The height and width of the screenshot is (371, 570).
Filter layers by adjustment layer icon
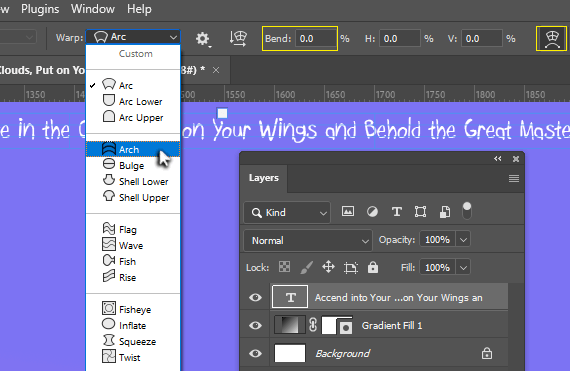coord(372,211)
